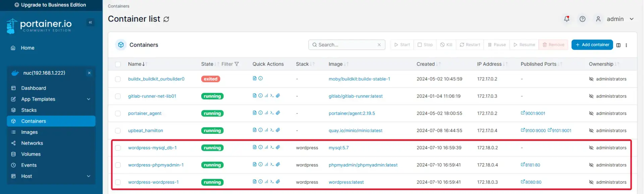This screenshot has height=194, width=644.
Task: View stats for portainer_agent
Action: point(266,113)
